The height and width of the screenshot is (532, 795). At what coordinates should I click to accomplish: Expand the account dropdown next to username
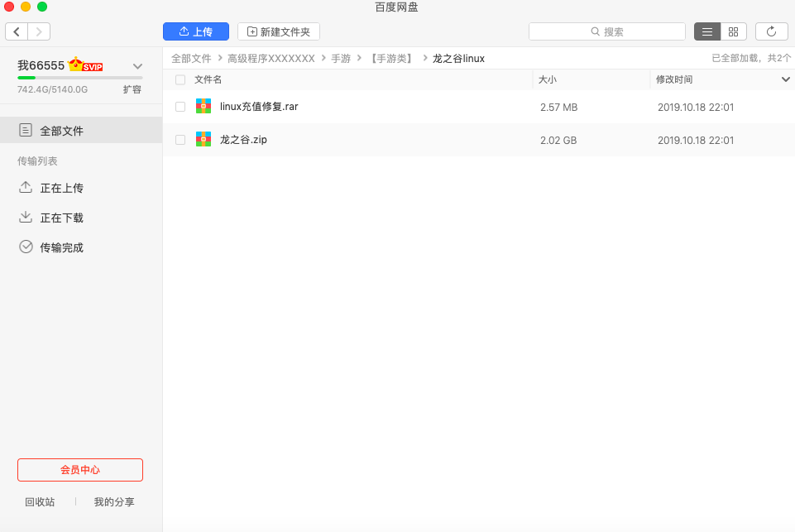coord(137,66)
